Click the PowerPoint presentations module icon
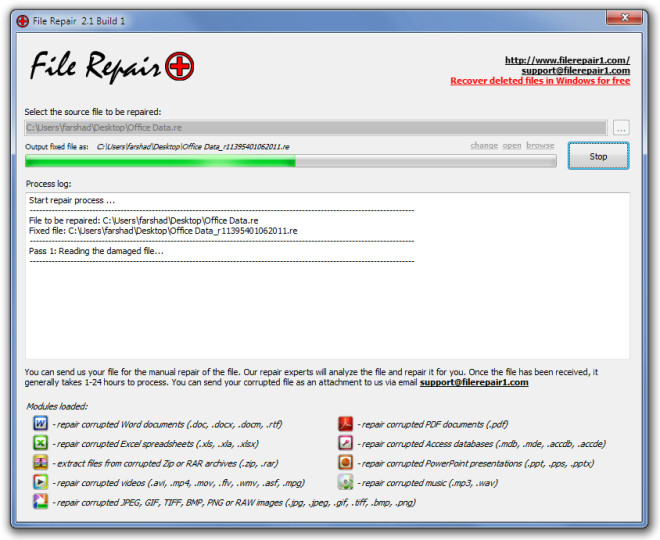 tap(346, 463)
